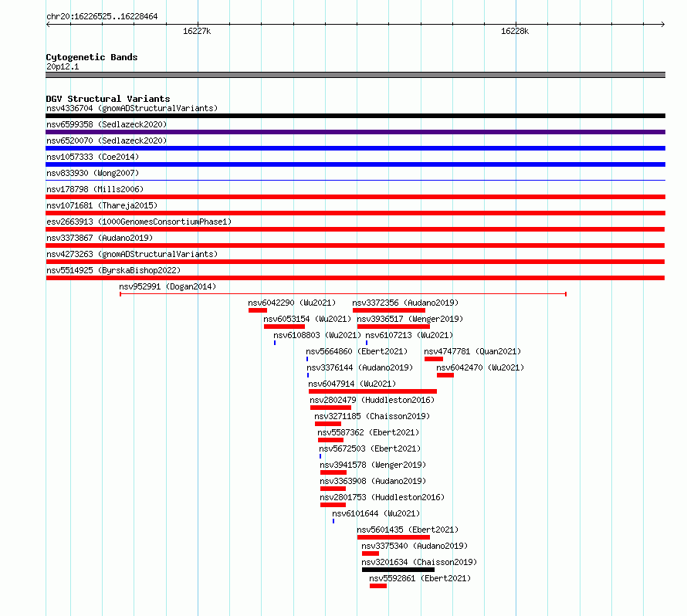
Task: Select nsv4273263 gnomADStructuralVariants label
Action: click(x=132, y=254)
